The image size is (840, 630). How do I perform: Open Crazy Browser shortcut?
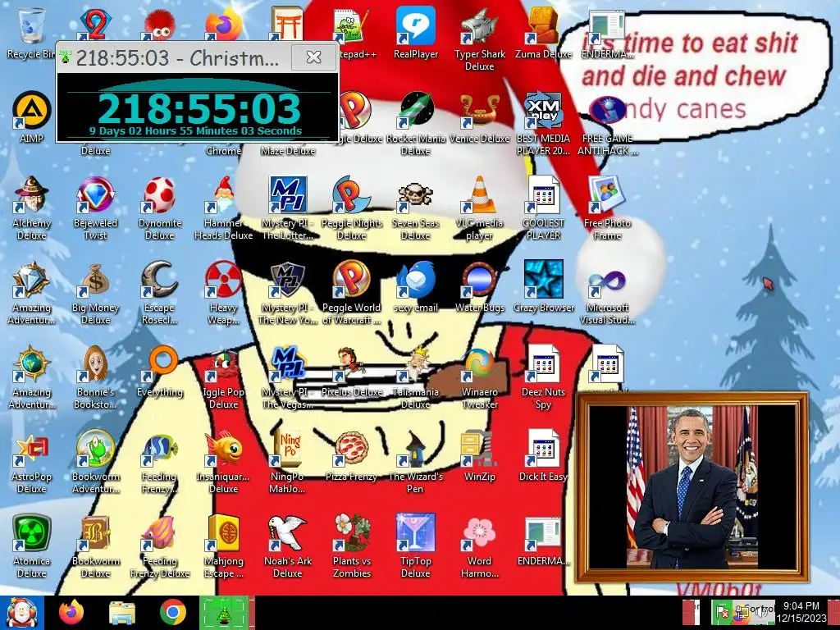point(543,287)
